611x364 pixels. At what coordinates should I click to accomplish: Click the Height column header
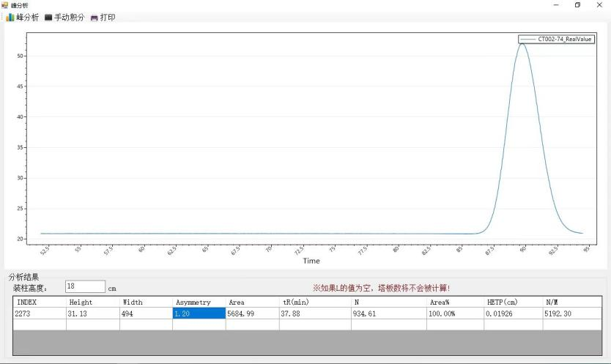(x=92, y=302)
